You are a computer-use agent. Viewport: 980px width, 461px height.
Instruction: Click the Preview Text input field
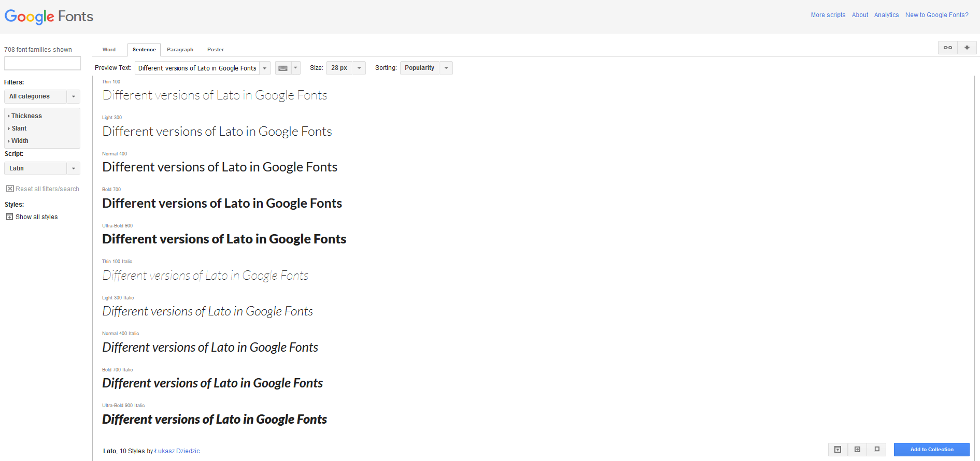197,68
